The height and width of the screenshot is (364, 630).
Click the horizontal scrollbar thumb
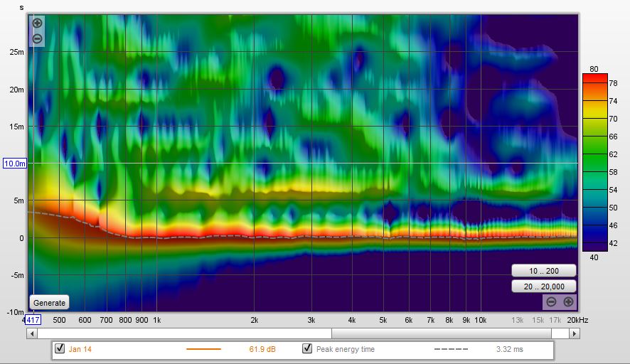(441, 333)
